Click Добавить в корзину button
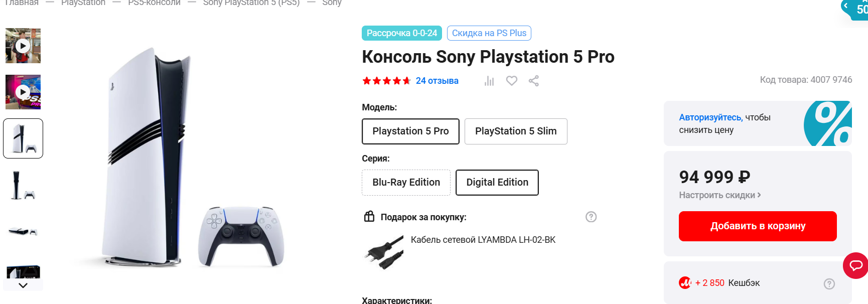The width and height of the screenshot is (868, 304). pyautogui.click(x=758, y=226)
